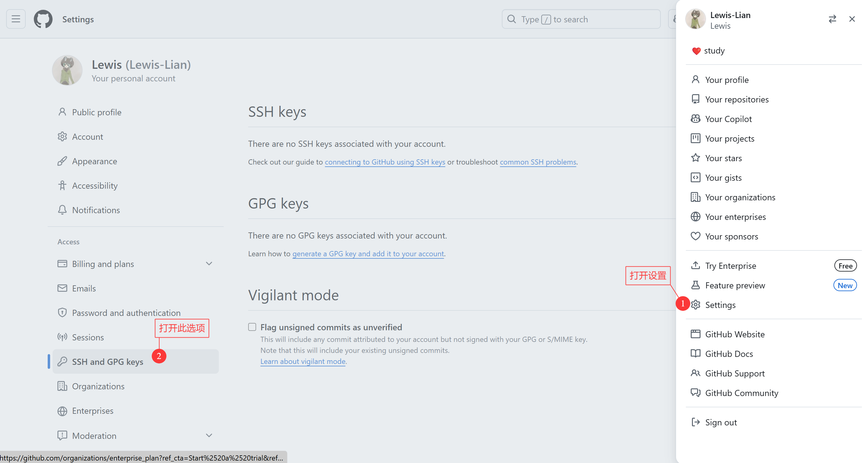Image resolution: width=868 pixels, height=463 pixels.
Task: Click the Emails envelope icon
Action: tap(62, 288)
